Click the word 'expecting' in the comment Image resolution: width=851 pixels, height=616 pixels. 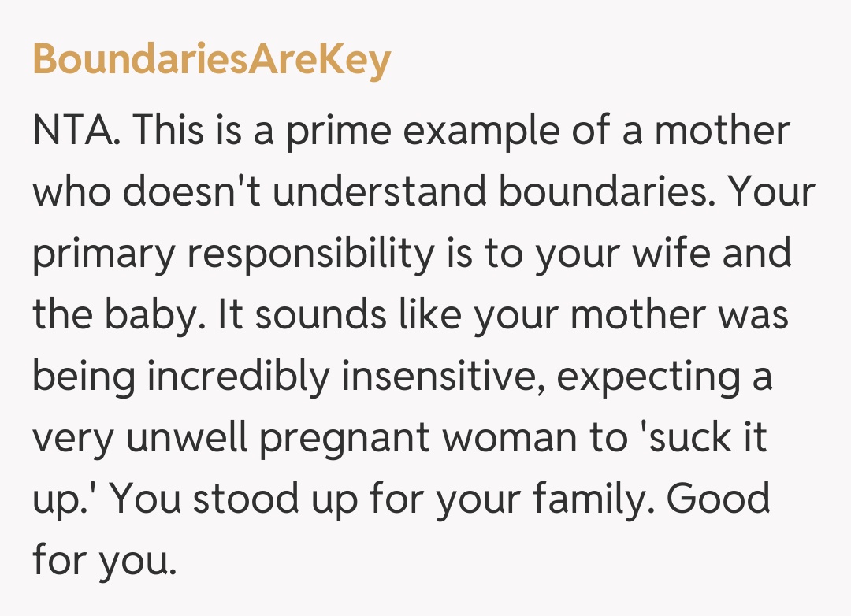coord(646,377)
